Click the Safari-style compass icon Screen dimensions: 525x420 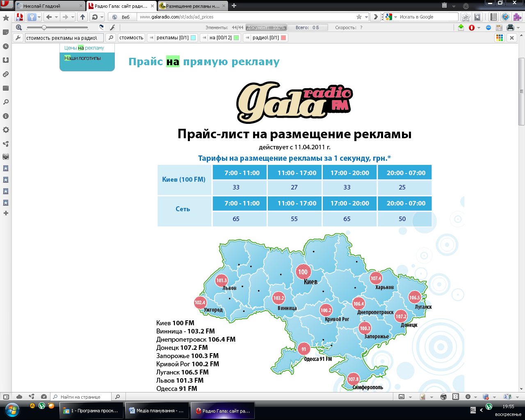coord(506,17)
